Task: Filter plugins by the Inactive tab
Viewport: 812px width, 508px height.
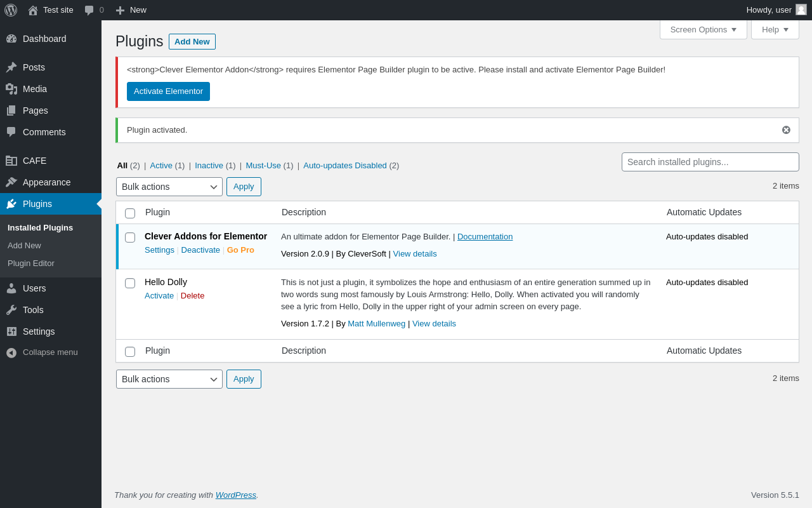Action: pos(209,166)
